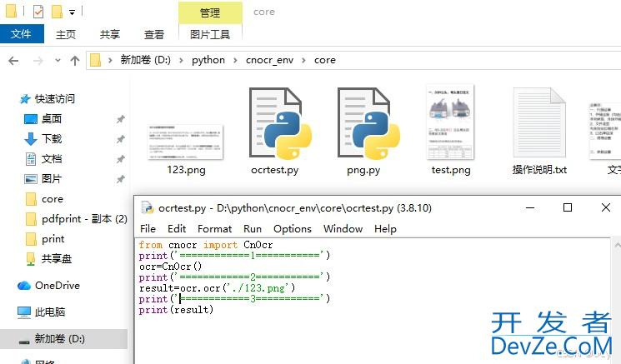Open the quick access toolbar customize dropdown

tap(73, 12)
